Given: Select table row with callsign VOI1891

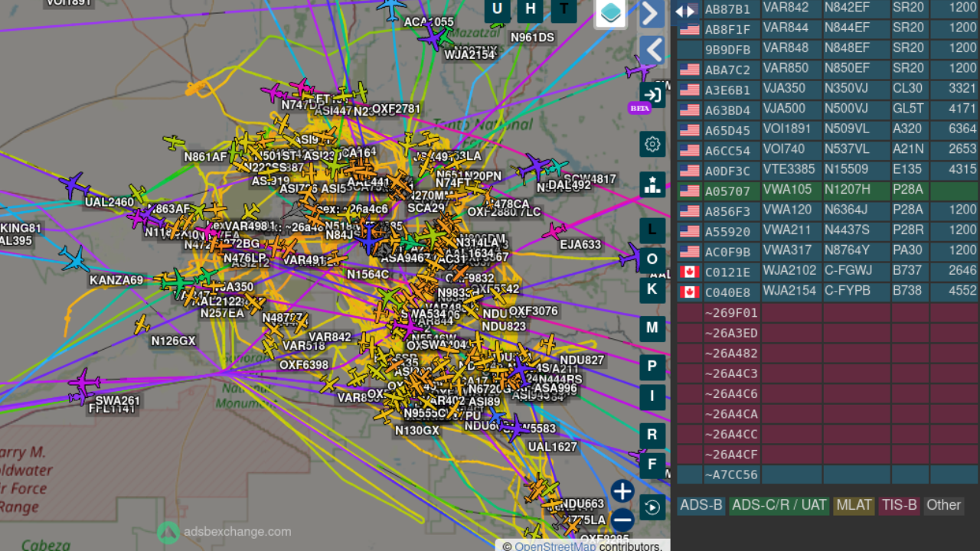Looking at the screenshot, I should tap(827, 130).
